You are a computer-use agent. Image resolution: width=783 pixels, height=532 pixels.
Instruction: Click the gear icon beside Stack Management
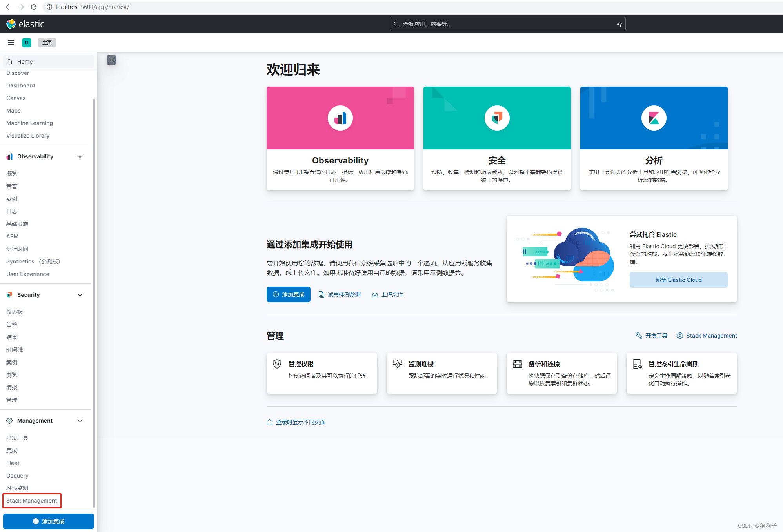point(680,336)
